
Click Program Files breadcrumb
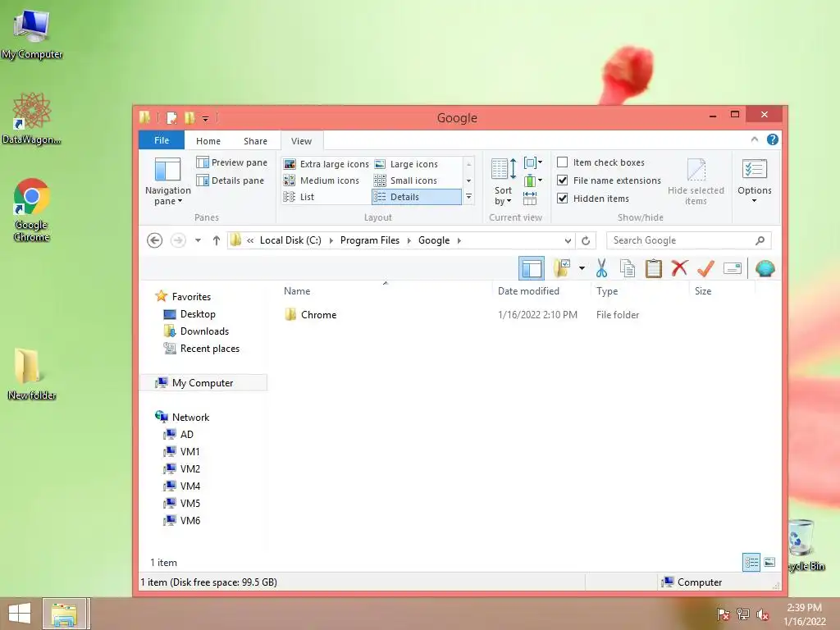(370, 240)
